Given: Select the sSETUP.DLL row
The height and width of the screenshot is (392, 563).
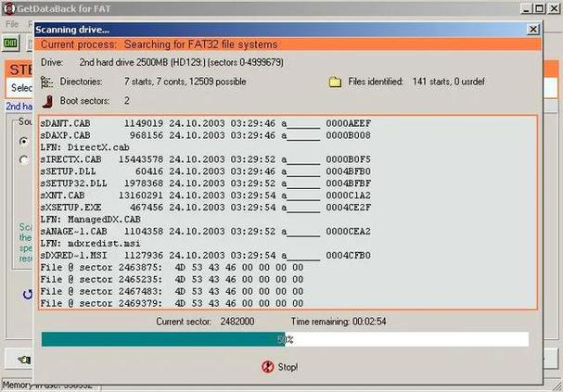Looking at the screenshot, I should pyautogui.click(x=205, y=171).
